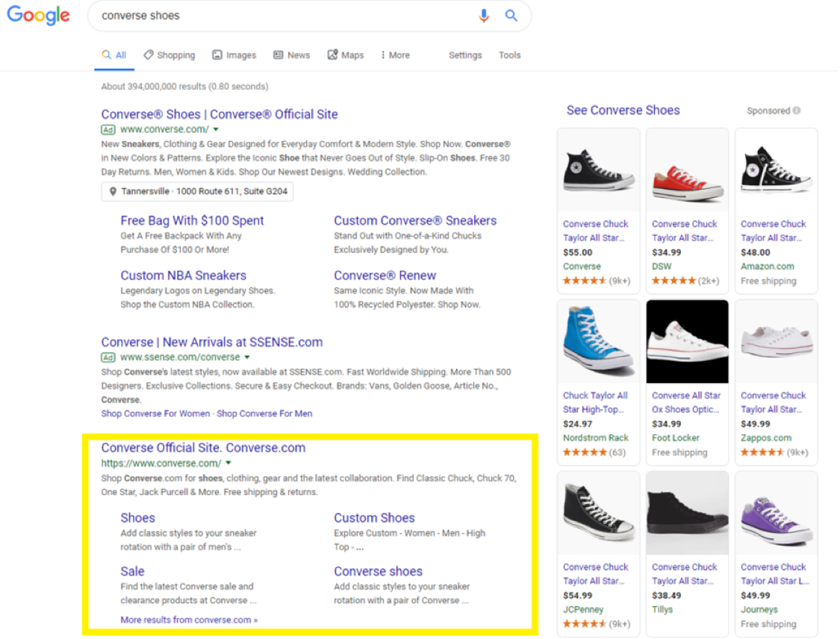Switch to the Images tab
Viewport: 840px width, 639px height.
tap(234, 55)
